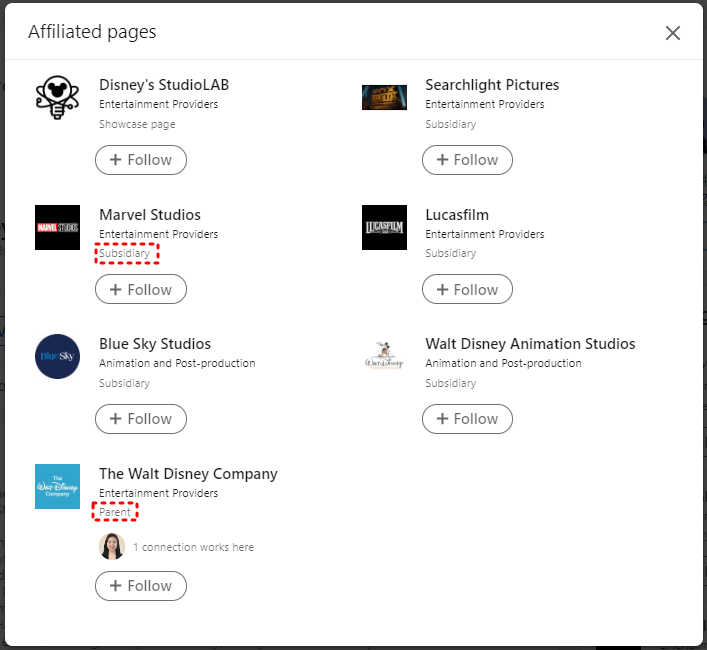
Task: Follow The Walt Disney Company
Action: click(x=141, y=586)
